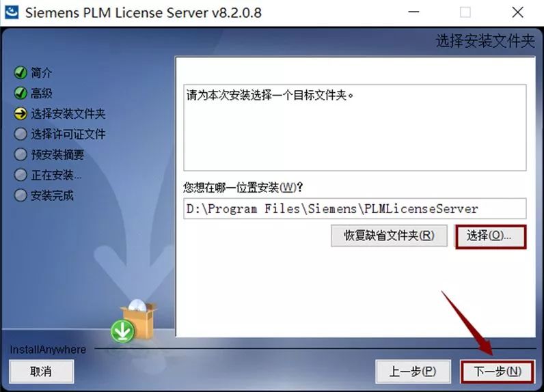This screenshot has height=392, width=544.
Task: Click the gray circle icon beside 选择许可证文件
Action: click(21, 134)
